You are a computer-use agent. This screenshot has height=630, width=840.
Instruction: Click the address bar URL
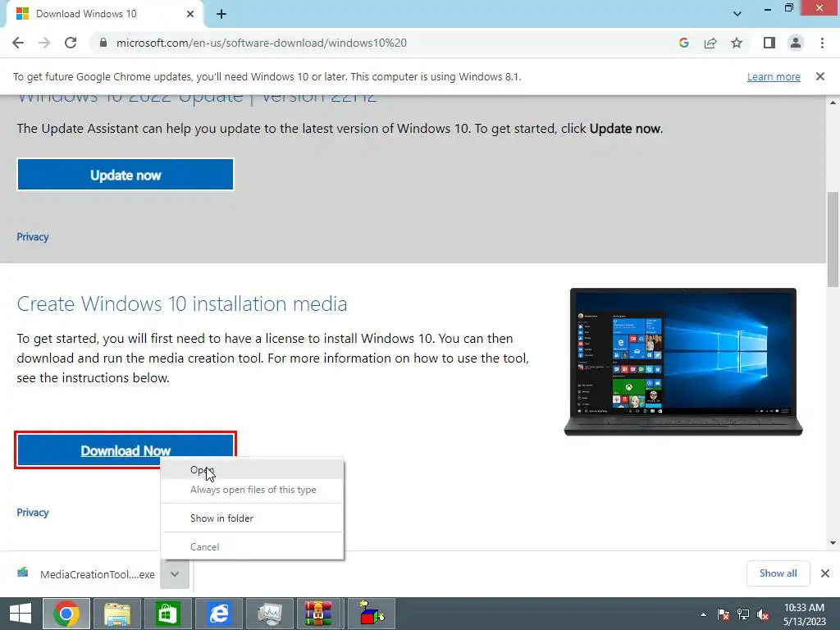pos(262,43)
